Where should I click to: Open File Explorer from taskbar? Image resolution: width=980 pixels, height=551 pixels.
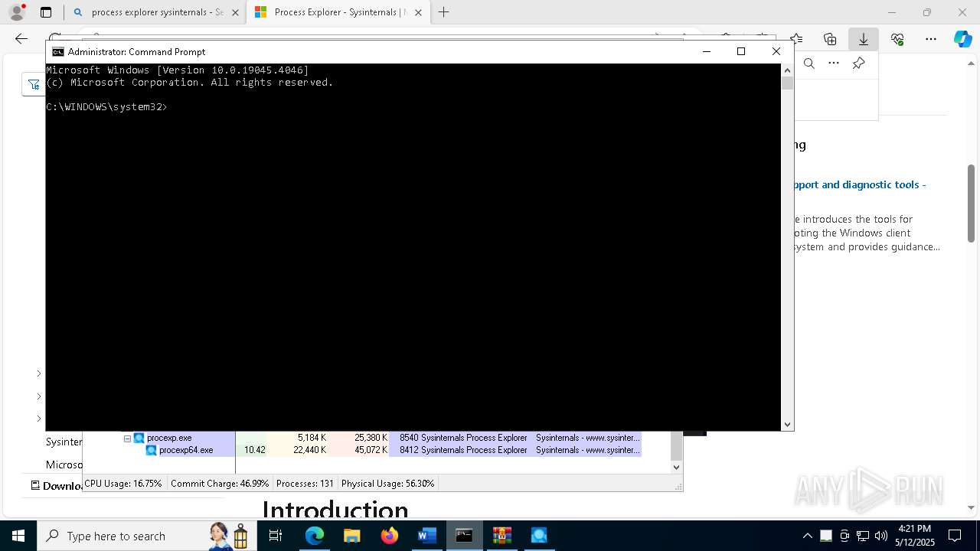pos(352,536)
